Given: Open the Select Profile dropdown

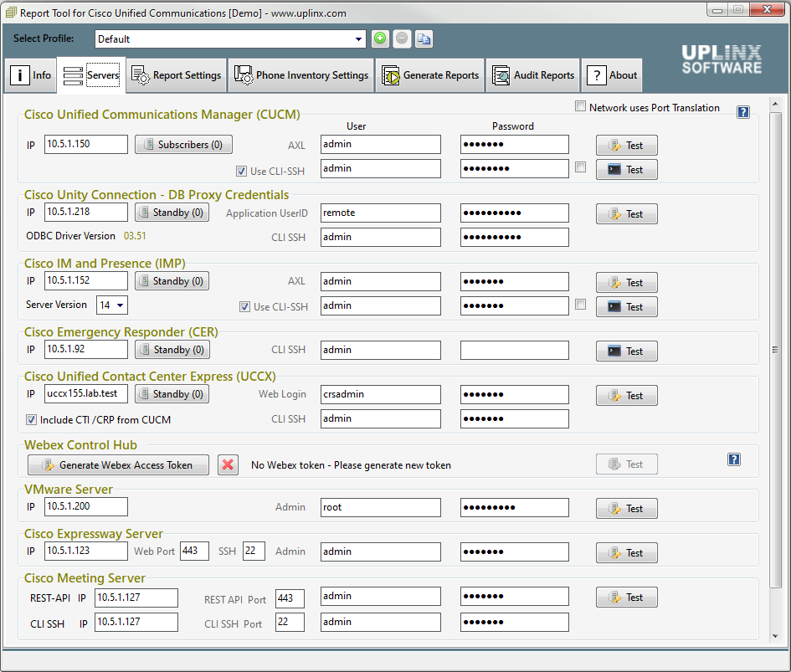Looking at the screenshot, I should (x=358, y=38).
